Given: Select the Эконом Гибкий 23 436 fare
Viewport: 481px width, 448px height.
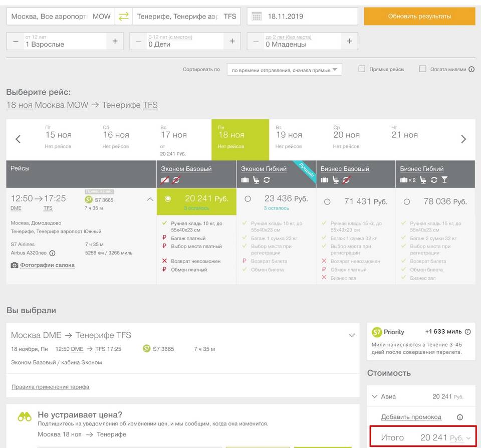Looking at the screenshot, I should click(248, 199).
